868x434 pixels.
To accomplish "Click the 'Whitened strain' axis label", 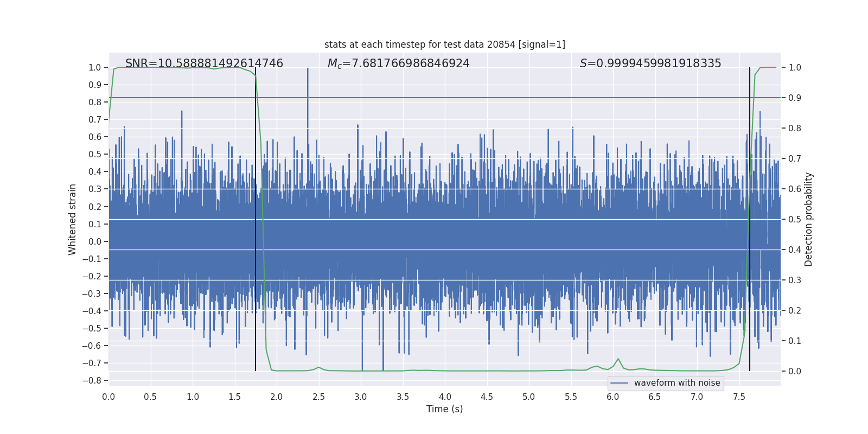I will [73, 219].
